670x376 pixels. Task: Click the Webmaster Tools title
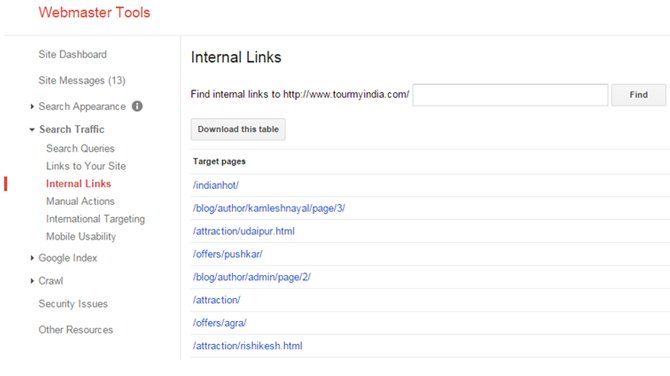click(x=94, y=12)
